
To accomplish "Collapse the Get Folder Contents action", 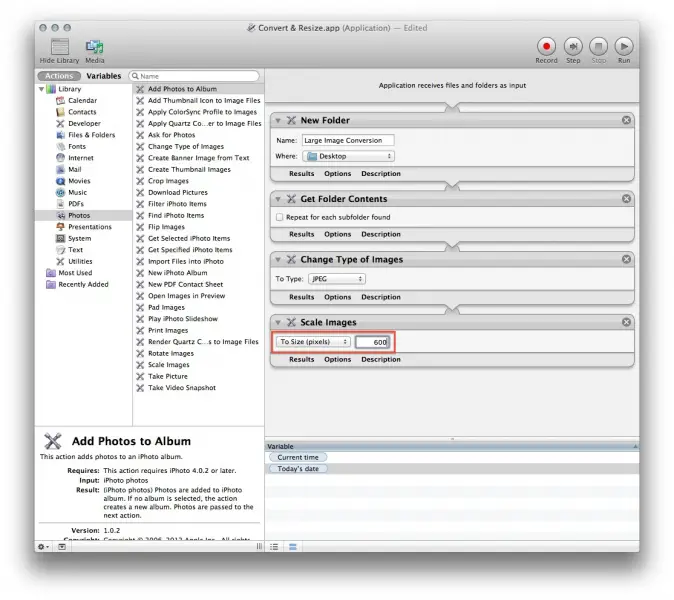I will [278, 199].
